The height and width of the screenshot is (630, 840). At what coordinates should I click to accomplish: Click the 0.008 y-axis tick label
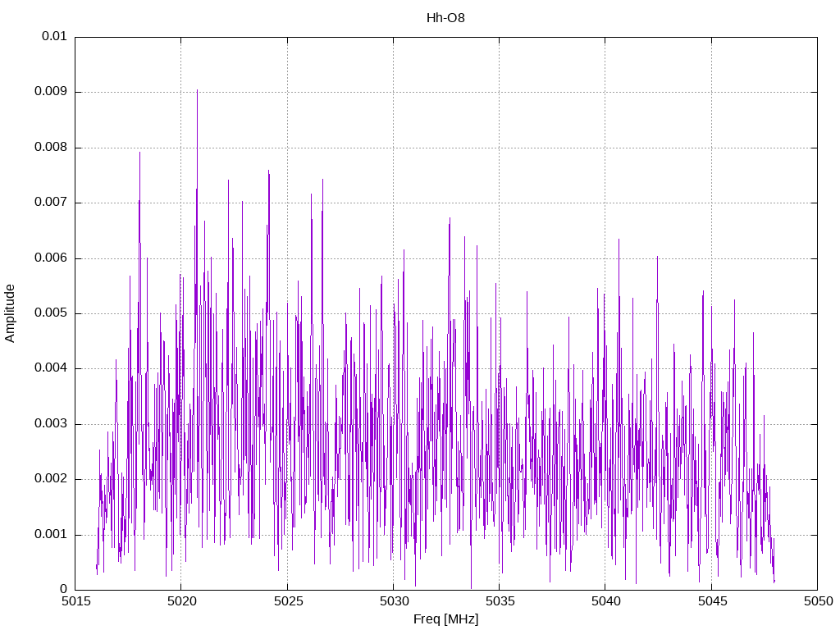51,148
